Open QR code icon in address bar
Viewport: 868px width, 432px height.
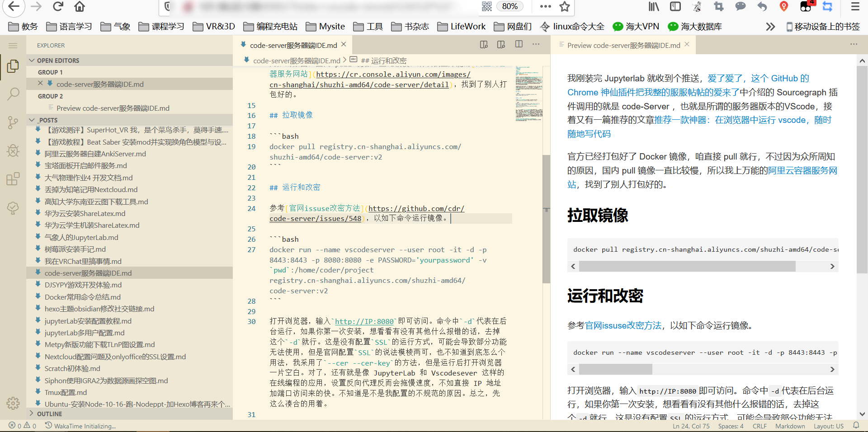pyautogui.click(x=487, y=6)
